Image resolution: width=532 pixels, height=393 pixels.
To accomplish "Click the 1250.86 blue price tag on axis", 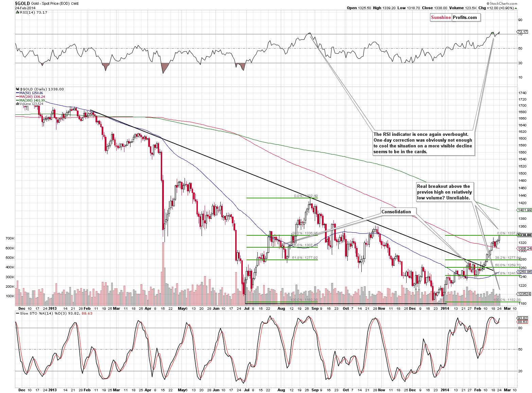I will [x=525, y=272].
